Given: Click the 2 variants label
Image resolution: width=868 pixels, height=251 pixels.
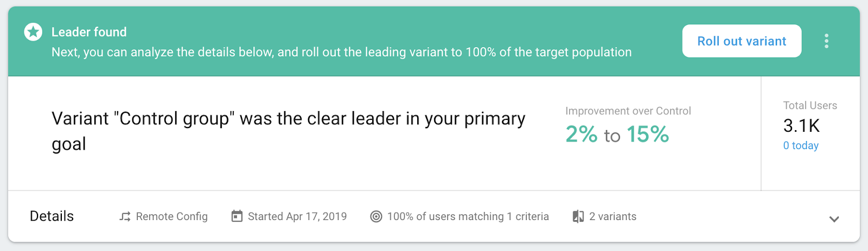Looking at the screenshot, I should coord(612,216).
